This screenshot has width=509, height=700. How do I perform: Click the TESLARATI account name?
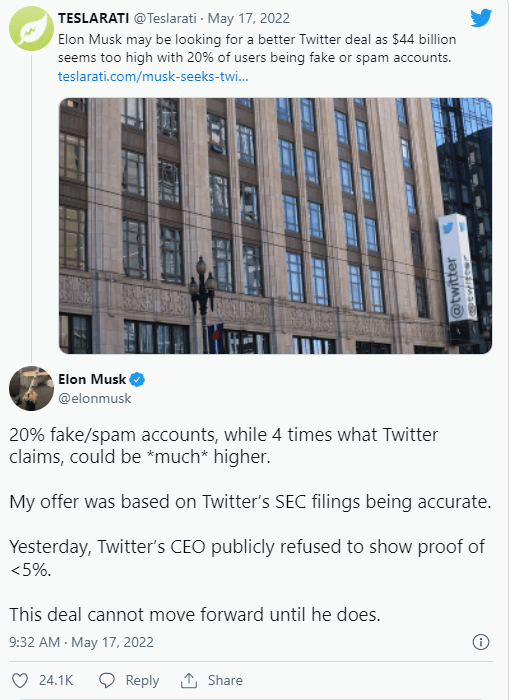[93, 18]
